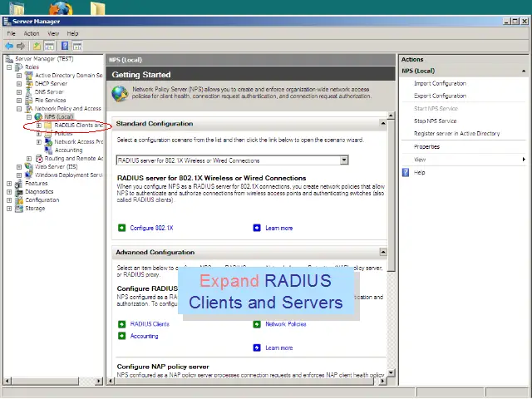Click Export Configuration action

click(440, 96)
